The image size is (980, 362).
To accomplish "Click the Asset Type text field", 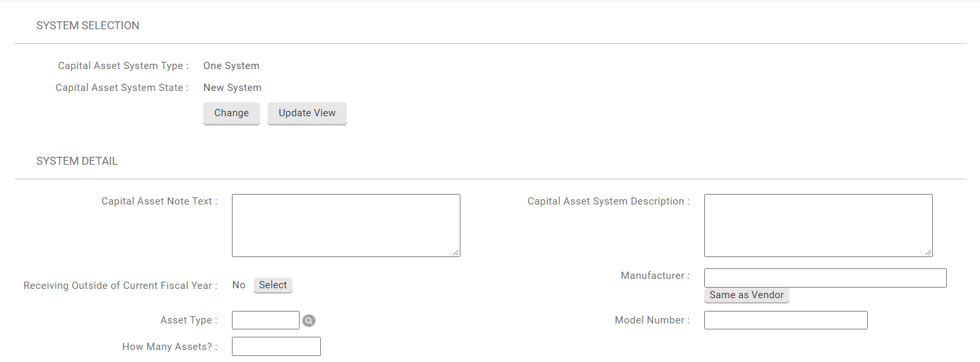I will click(266, 320).
